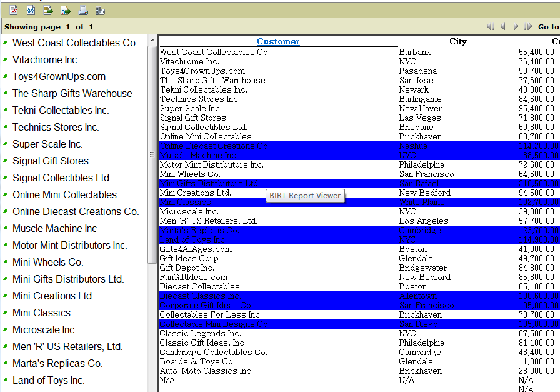Click the export data icon

(48, 11)
